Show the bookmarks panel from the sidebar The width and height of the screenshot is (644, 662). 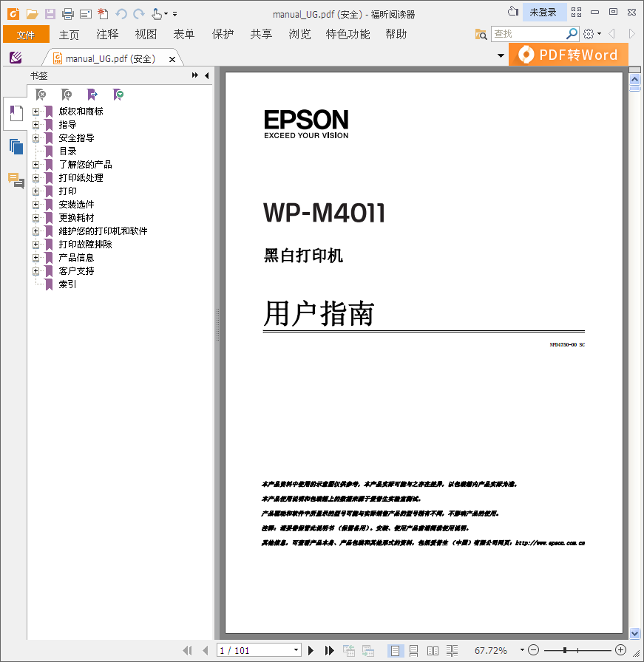point(16,113)
